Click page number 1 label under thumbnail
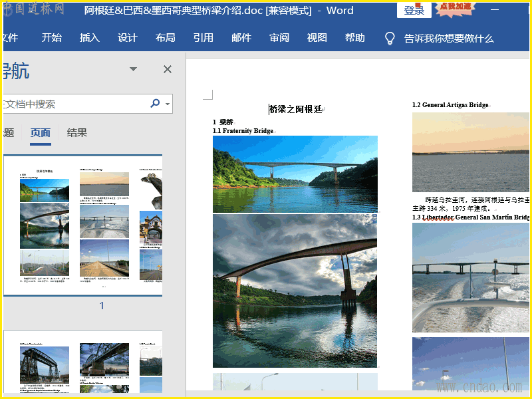 [102, 306]
